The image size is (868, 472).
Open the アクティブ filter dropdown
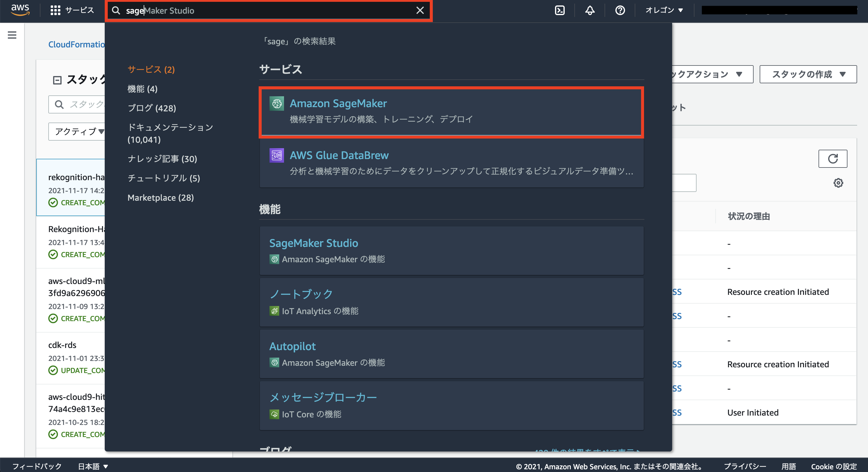point(77,131)
